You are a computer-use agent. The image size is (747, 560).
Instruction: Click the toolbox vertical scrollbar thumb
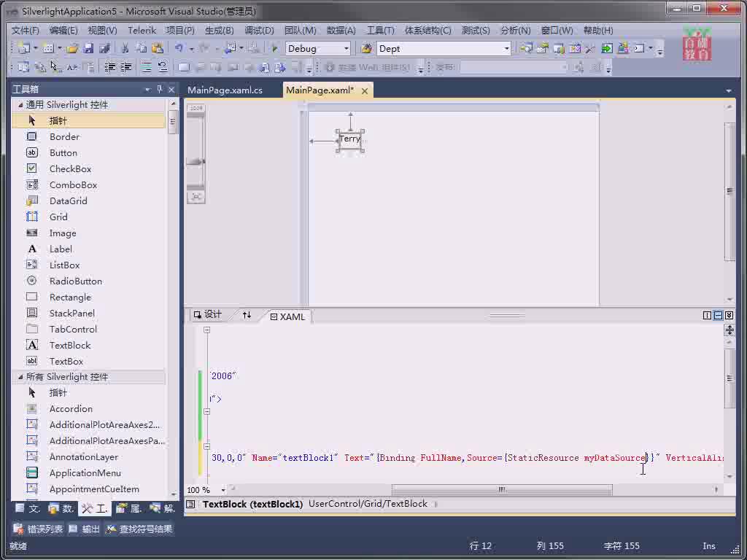(x=172, y=122)
